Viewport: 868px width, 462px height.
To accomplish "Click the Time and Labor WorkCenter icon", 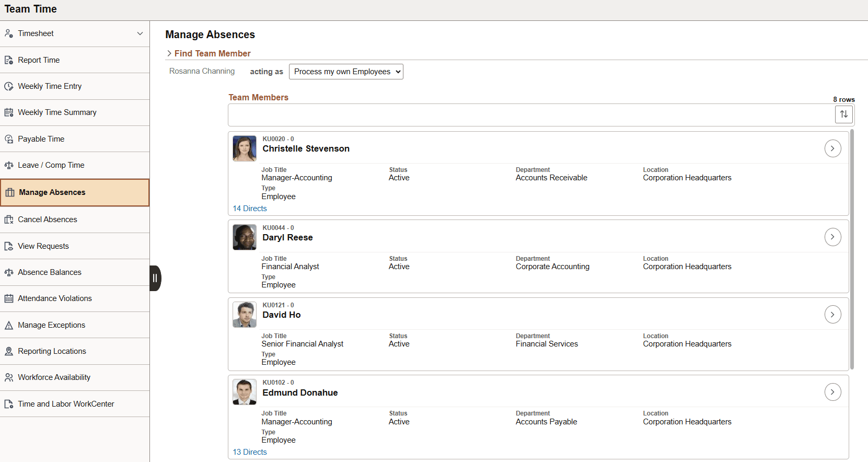I will (x=9, y=404).
